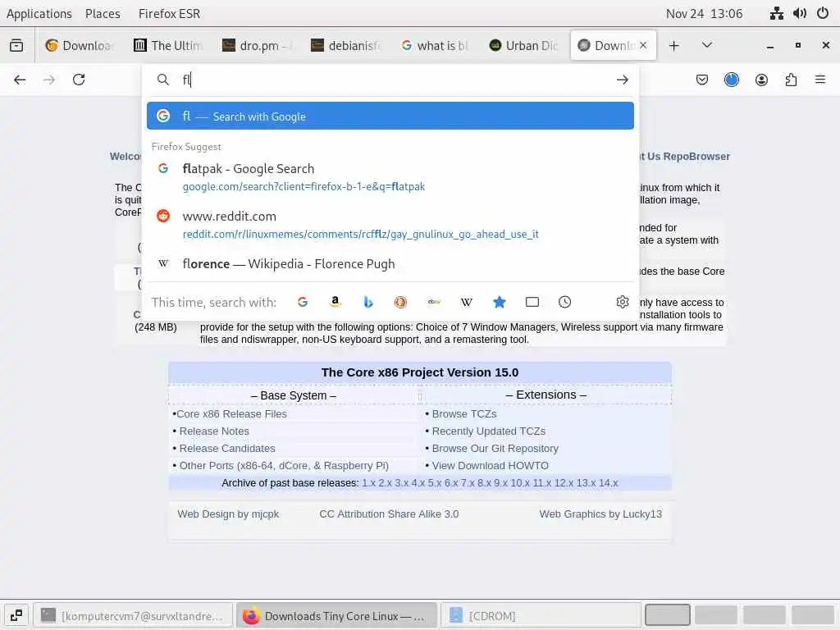Search this time with Amazon icon
Viewport: 840px width, 630px height.
click(336, 302)
